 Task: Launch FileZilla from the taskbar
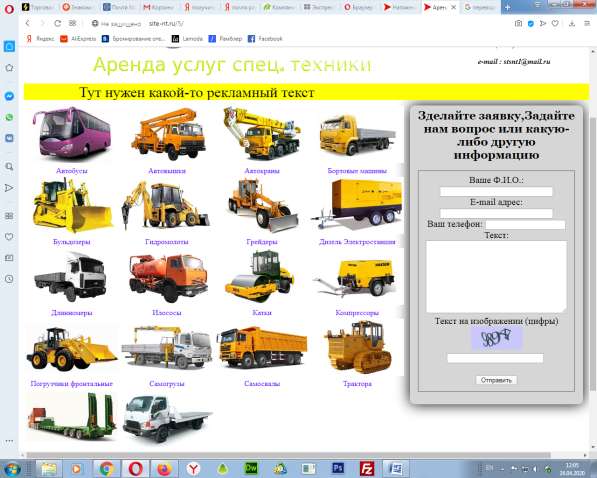367,468
